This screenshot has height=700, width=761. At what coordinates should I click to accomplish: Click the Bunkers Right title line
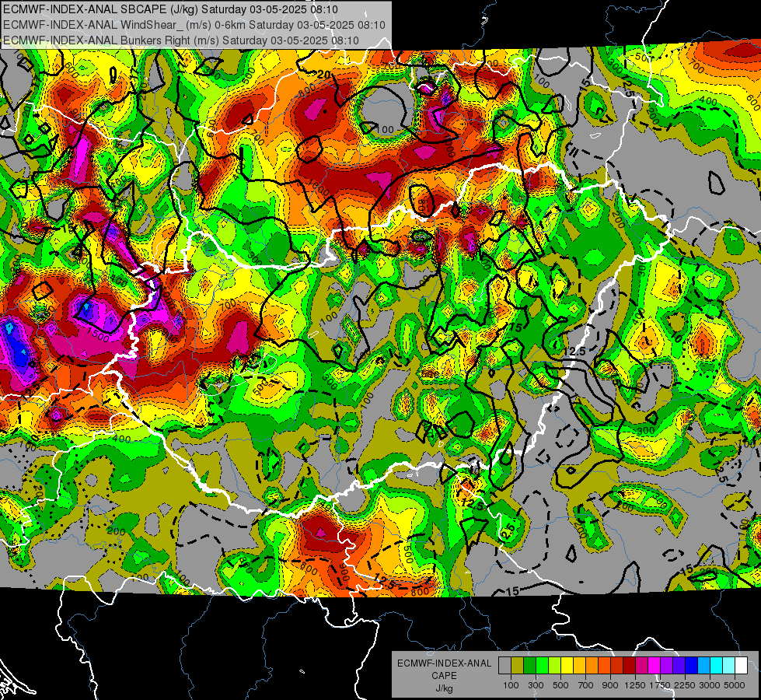[180, 40]
